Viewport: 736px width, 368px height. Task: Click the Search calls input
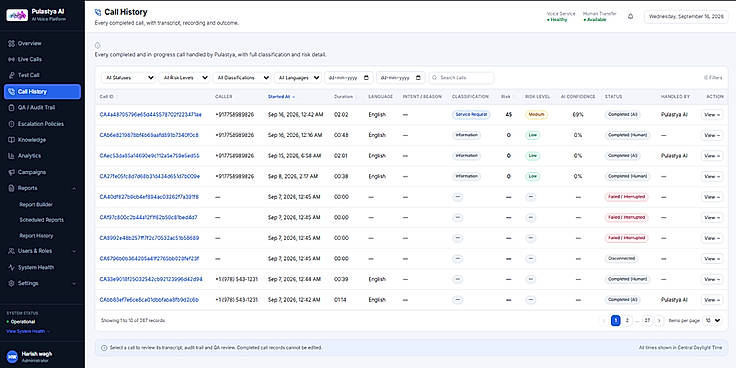[x=461, y=78]
